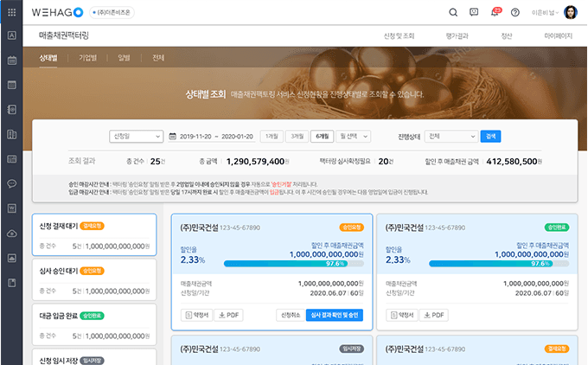Click 심사 결과 확인 및 승인 button
588x365 pixels.
point(335,315)
